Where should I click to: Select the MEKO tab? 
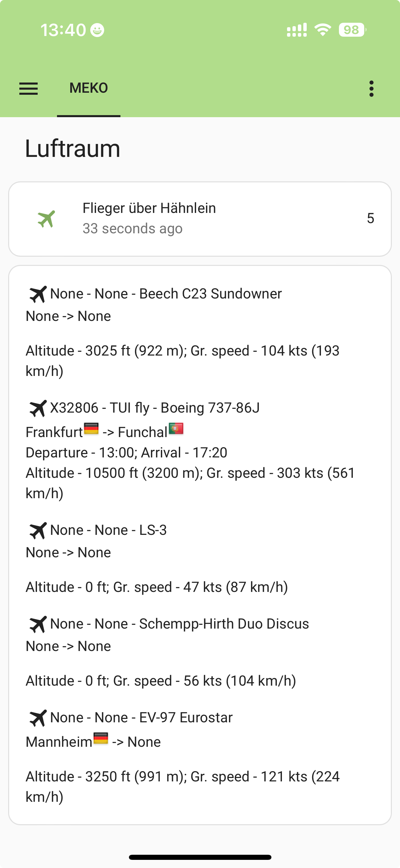click(89, 88)
